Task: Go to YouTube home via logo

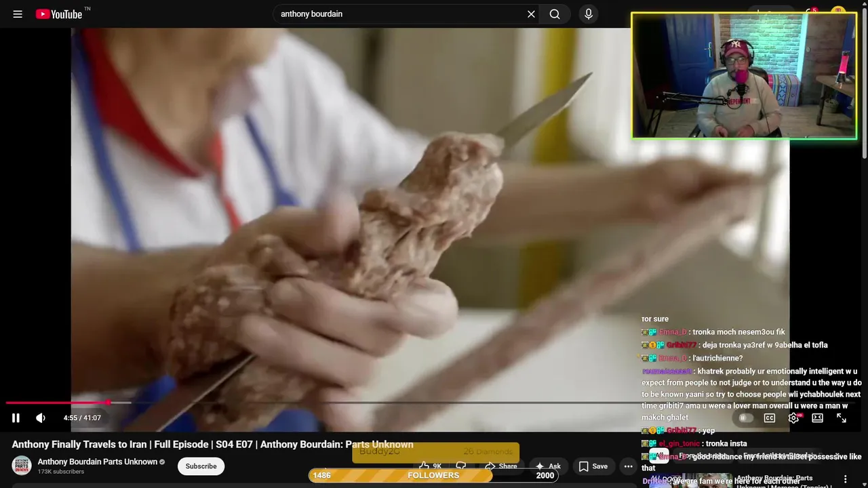Action: point(58,14)
